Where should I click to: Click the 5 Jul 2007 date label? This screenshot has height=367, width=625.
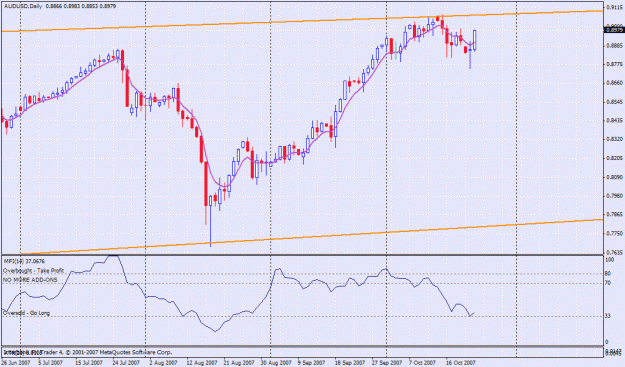tap(50, 363)
